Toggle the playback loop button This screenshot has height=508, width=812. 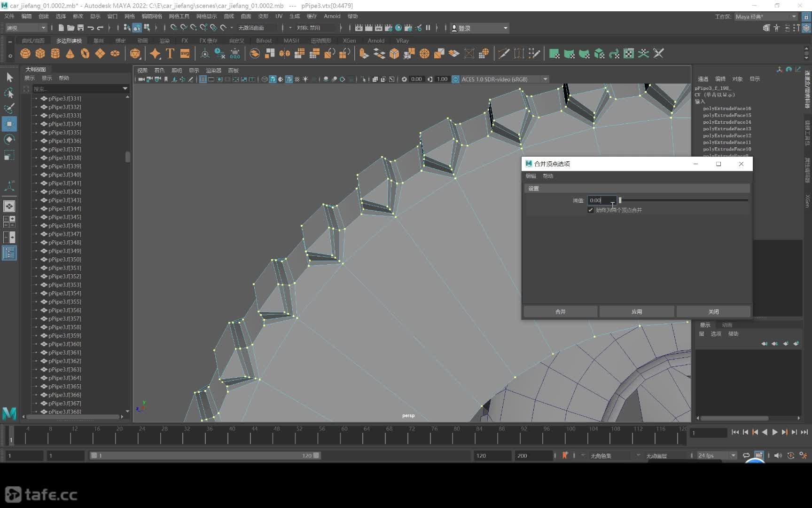tap(746, 455)
